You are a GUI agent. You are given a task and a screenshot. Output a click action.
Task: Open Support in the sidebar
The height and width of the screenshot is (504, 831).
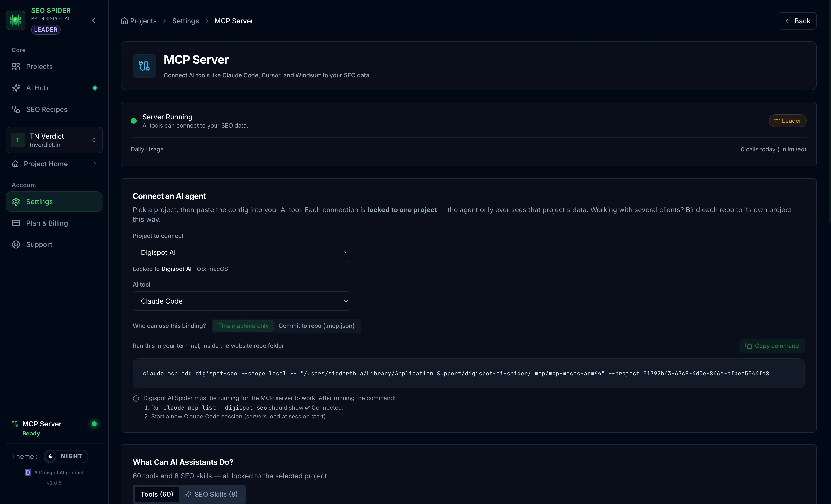pos(54,244)
